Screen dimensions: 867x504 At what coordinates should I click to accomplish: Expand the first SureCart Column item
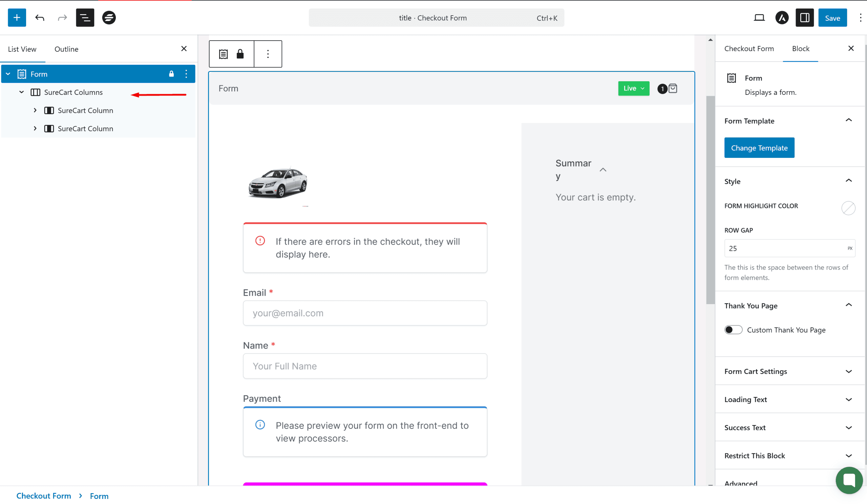coord(35,110)
